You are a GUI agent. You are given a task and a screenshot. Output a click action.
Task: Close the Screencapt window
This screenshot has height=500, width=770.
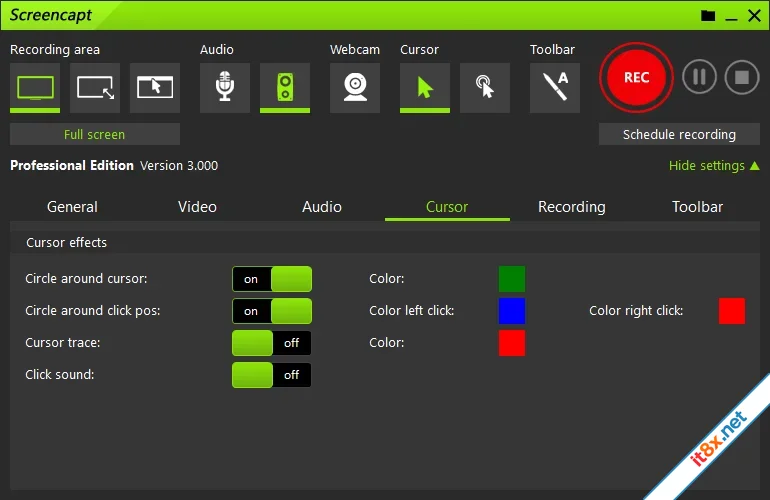coord(754,16)
